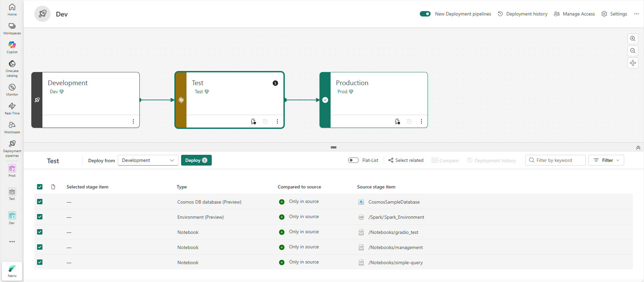The width and height of the screenshot is (644, 282).
Task: Open more options on Production stage
Action: coord(421,121)
